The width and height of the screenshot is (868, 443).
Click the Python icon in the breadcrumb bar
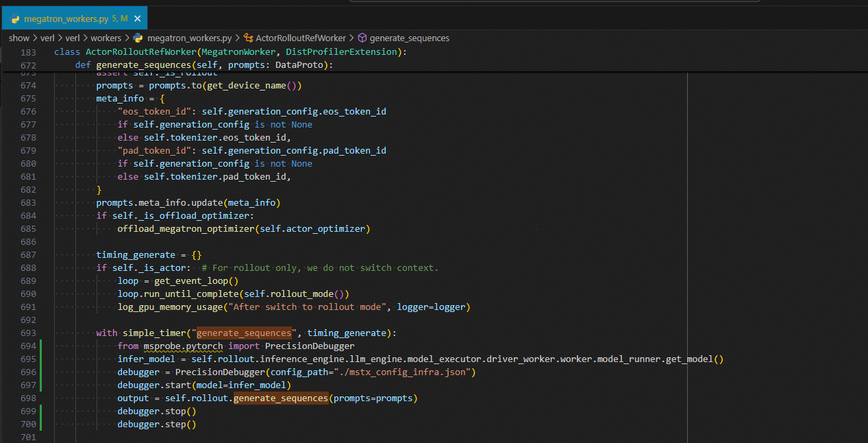pos(138,38)
